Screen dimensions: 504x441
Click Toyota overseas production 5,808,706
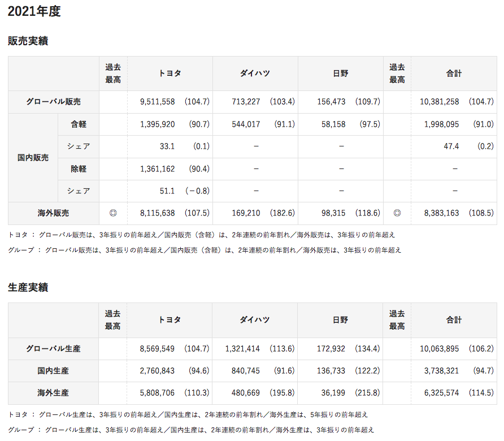(157, 393)
